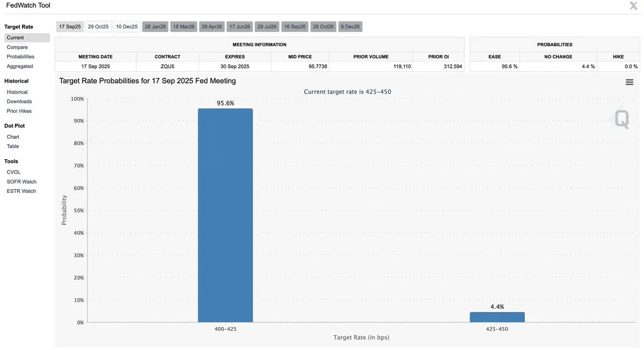
Task: Open the chart hamburger menu icon
Action: [630, 82]
